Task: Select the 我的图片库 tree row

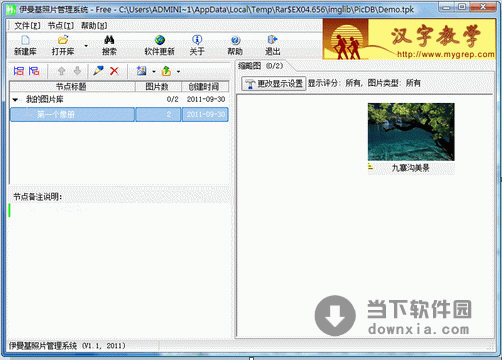Action: tap(119, 99)
